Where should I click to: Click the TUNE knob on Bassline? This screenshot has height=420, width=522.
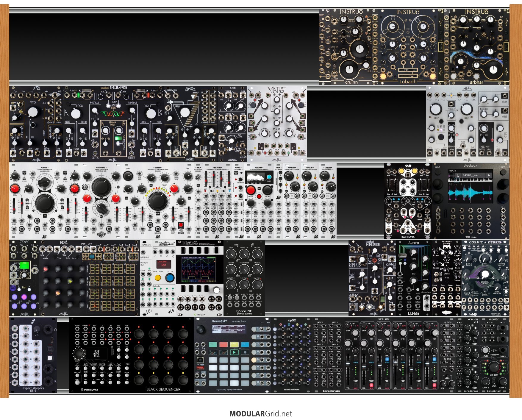click(x=231, y=254)
